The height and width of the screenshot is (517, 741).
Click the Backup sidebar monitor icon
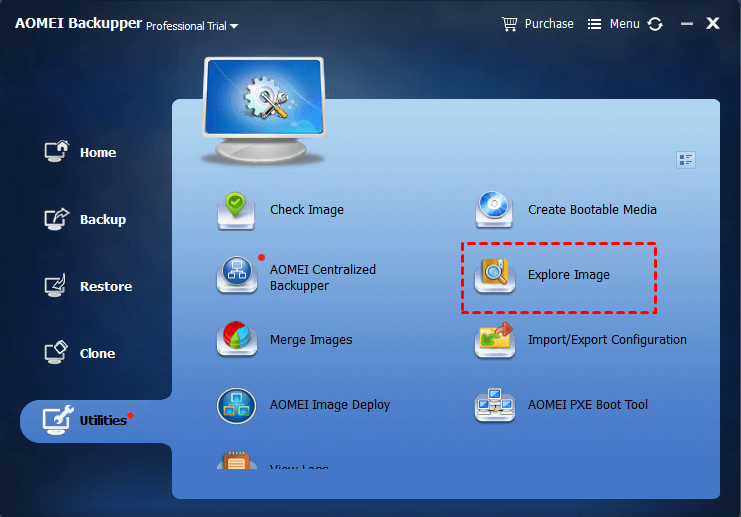point(57,219)
